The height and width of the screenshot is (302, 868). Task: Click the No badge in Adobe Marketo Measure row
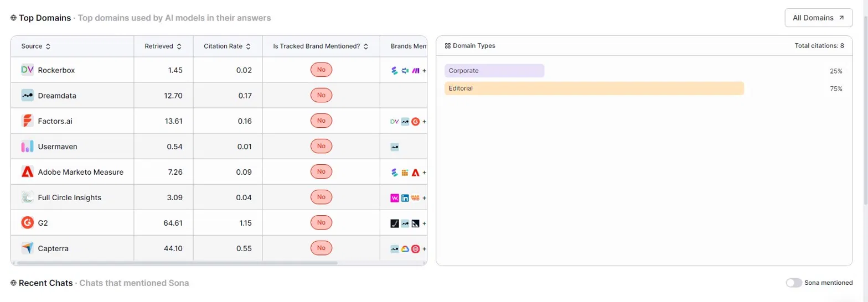pos(321,171)
